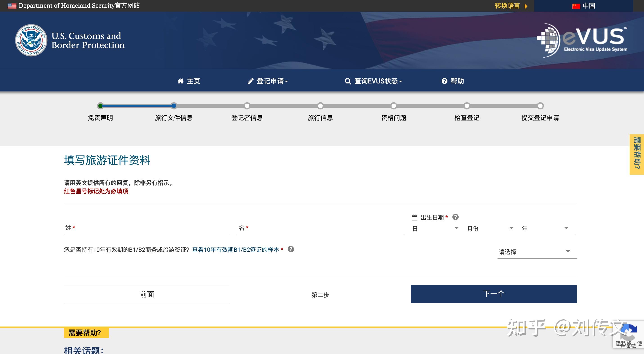Open the 请选择 dropdown for the visa question
This screenshot has width=644, height=354.
(536, 252)
